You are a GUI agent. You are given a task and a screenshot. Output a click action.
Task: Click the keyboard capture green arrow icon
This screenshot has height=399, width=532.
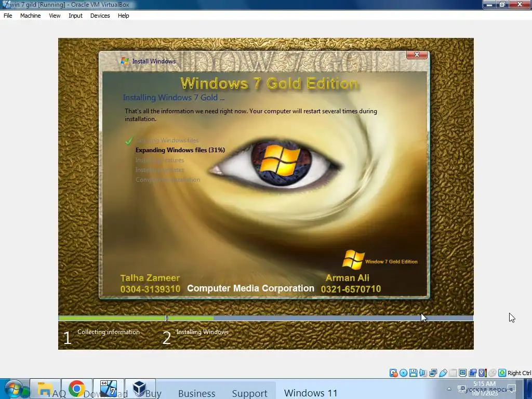click(502, 373)
